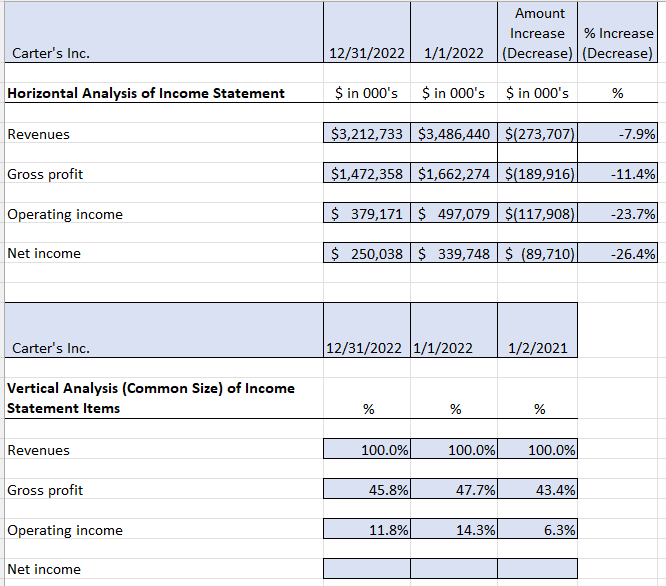
Task: Select the -7.9% revenue change cell
Action: (617, 133)
